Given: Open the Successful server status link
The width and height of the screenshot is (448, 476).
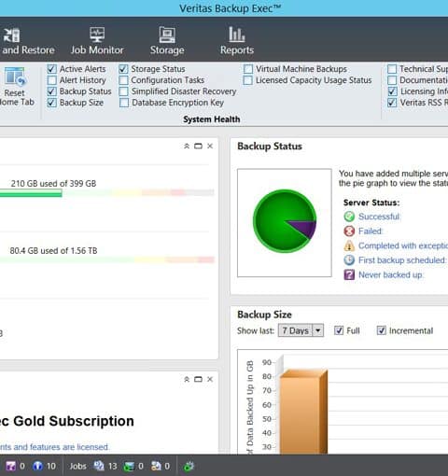Looking at the screenshot, I should (x=379, y=217).
